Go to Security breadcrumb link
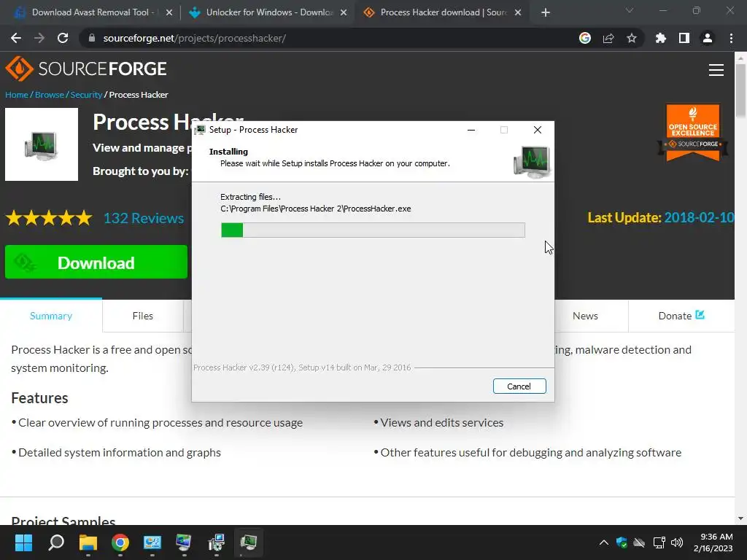747x560 pixels. (x=86, y=95)
